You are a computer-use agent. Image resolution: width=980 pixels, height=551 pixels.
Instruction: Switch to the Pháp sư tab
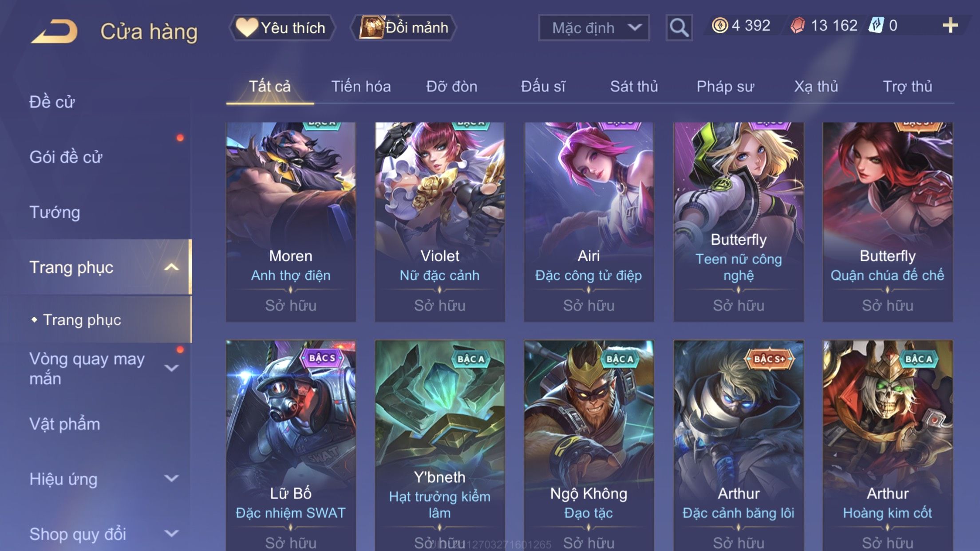725,86
